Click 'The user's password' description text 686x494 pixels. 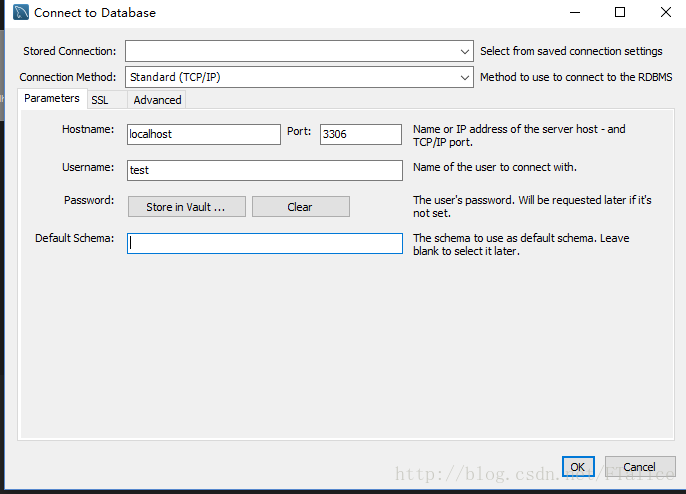point(532,207)
